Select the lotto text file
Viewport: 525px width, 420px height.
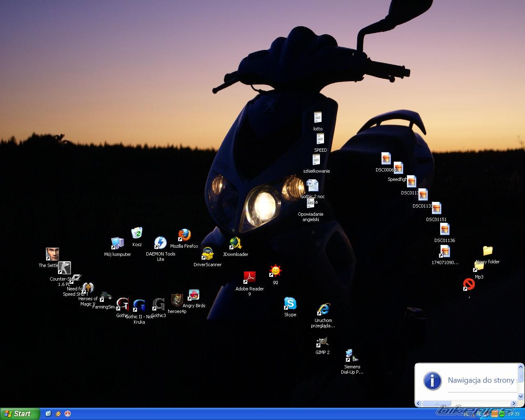click(318, 118)
